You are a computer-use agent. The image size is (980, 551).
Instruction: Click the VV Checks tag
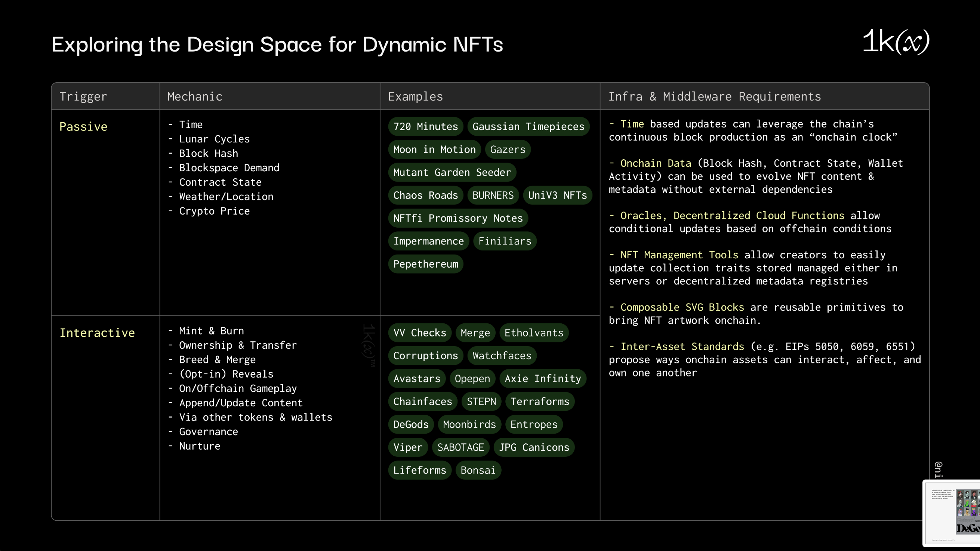pyautogui.click(x=419, y=333)
